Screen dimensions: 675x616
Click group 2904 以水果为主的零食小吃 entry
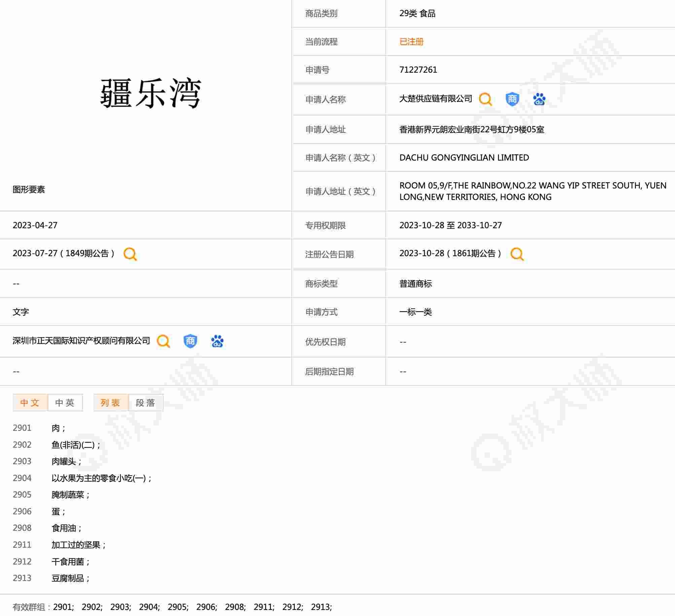pos(101,478)
